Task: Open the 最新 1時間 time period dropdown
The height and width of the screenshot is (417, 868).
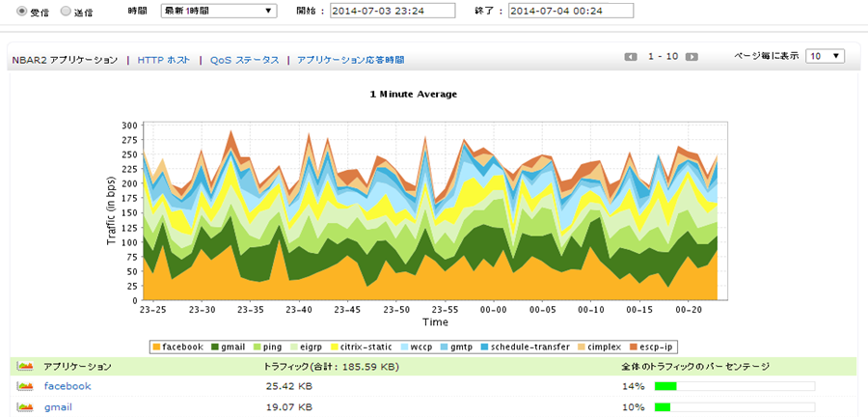Action: (x=218, y=11)
